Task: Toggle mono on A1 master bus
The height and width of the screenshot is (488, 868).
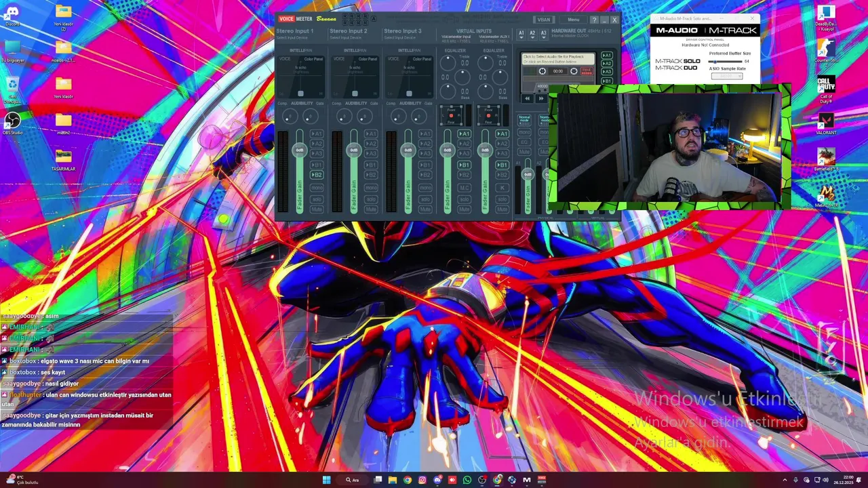Action: [x=524, y=133]
